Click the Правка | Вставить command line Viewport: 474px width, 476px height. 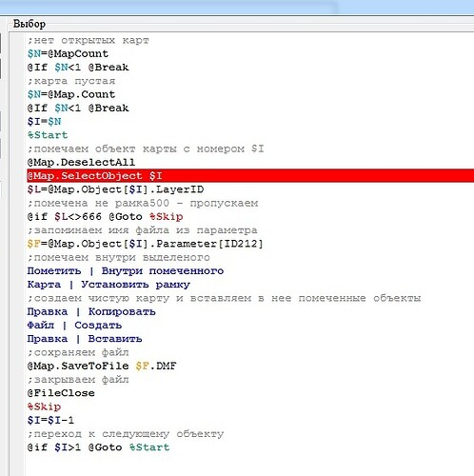point(85,339)
